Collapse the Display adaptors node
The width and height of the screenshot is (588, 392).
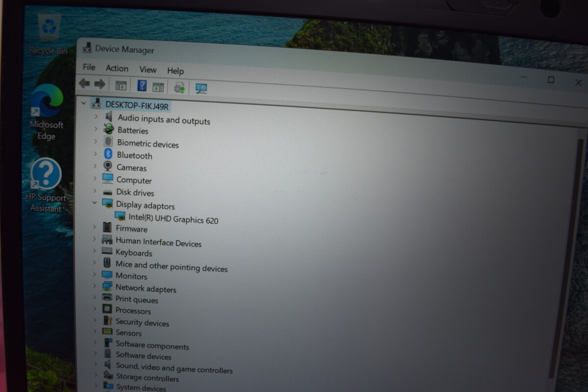pos(95,202)
